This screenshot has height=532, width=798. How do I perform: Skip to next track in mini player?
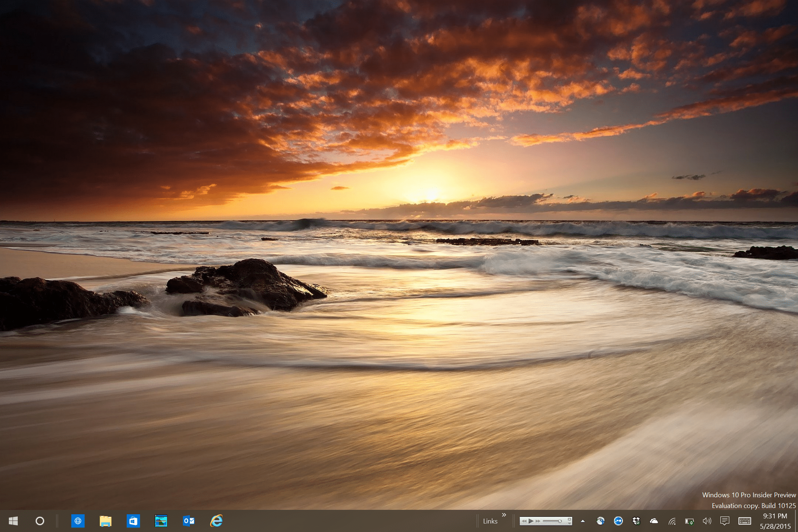[538, 521]
